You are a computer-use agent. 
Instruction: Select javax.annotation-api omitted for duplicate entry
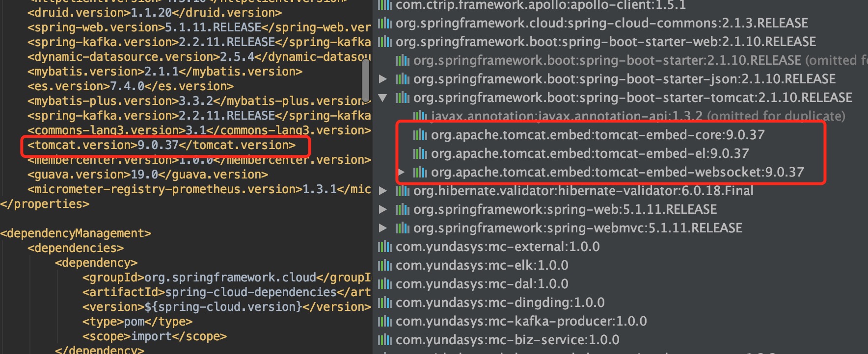(638, 116)
